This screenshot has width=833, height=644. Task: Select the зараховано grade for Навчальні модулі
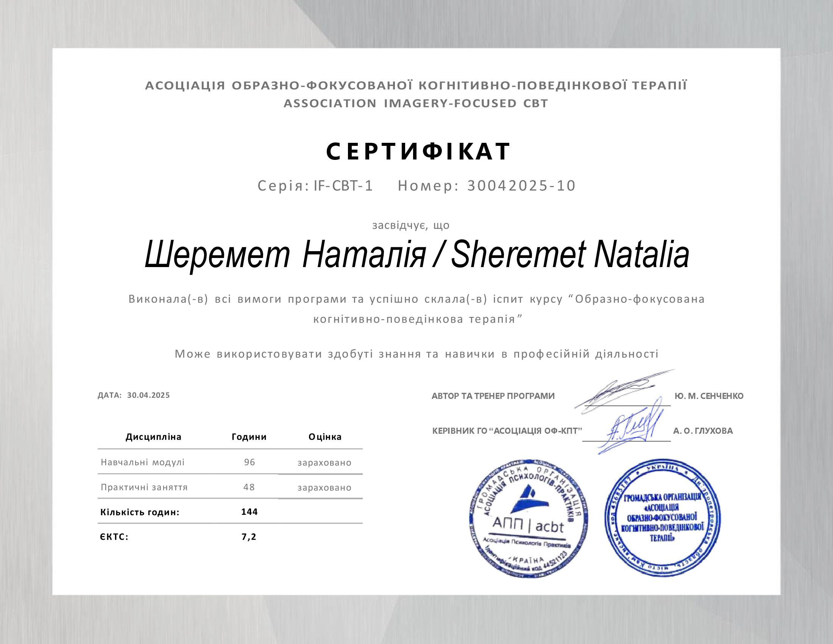click(324, 463)
